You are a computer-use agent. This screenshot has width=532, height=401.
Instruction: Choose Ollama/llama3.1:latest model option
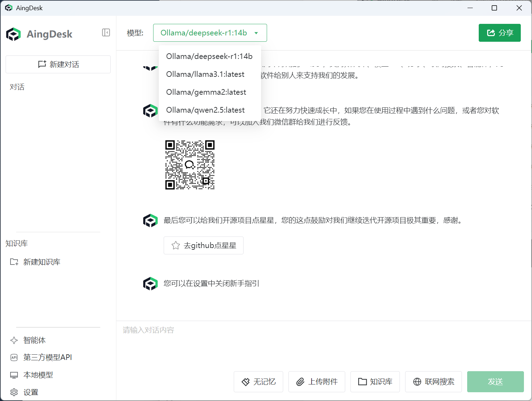point(209,74)
